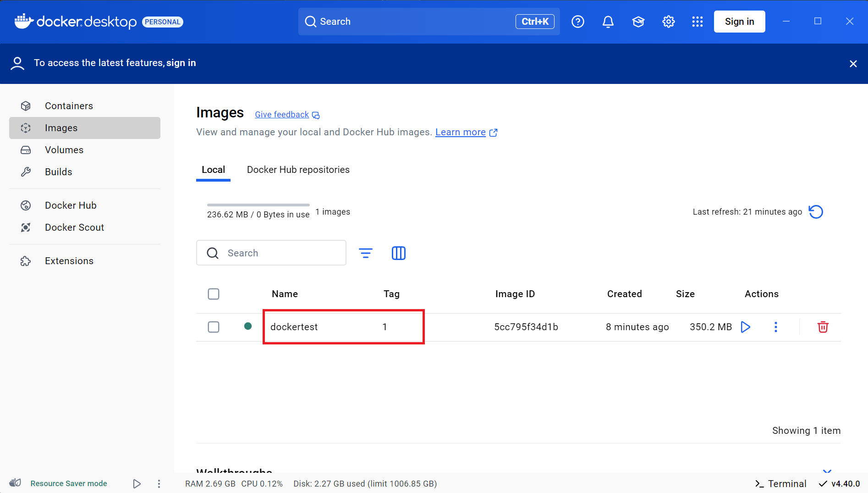Sort by the Name column header

click(x=285, y=294)
